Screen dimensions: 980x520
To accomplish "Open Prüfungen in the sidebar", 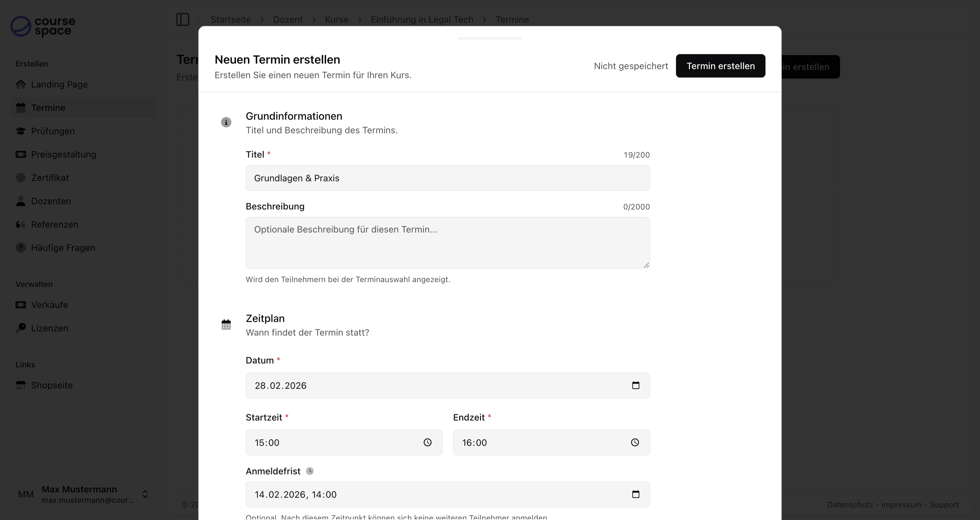I will (x=52, y=131).
